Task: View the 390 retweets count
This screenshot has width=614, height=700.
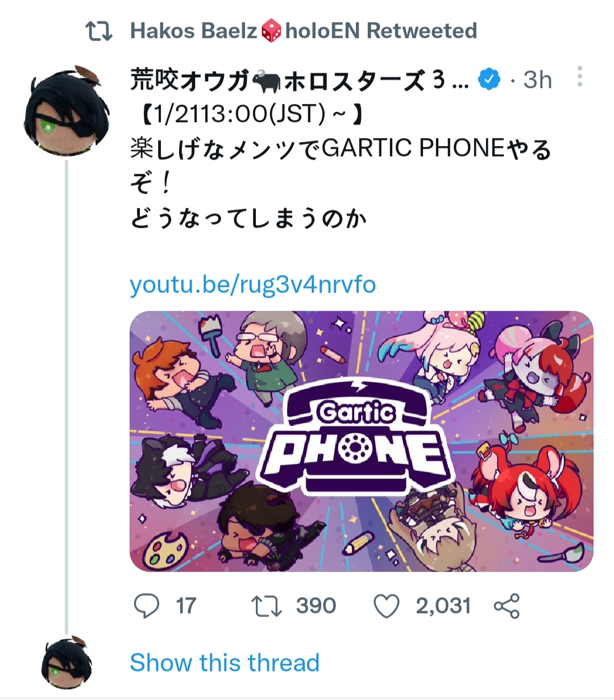Action: click(x=316, y=606)
